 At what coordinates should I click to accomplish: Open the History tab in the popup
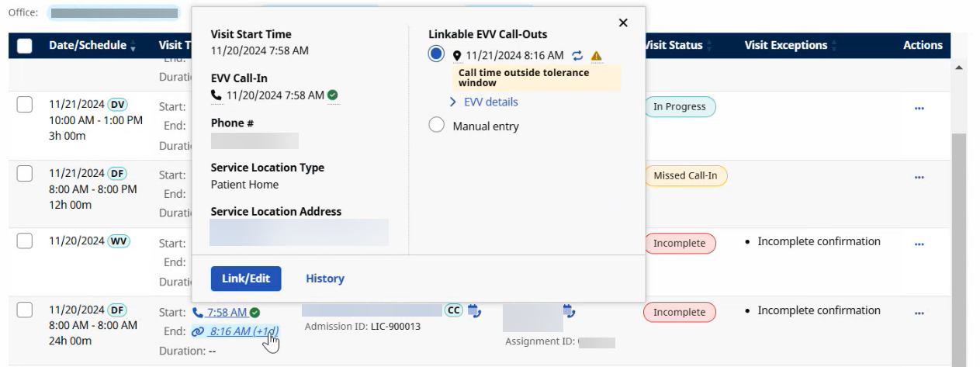point(325,279)
